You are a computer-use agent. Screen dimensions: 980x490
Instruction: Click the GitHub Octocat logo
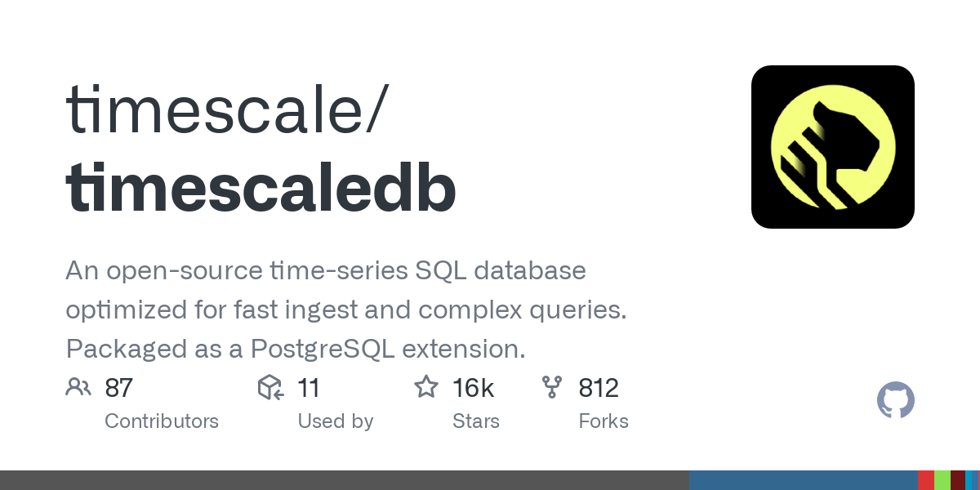click(895, 401)
